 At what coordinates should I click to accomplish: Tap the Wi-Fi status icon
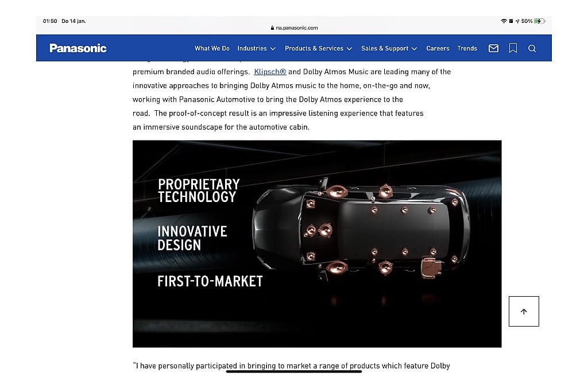pos(504,21)
